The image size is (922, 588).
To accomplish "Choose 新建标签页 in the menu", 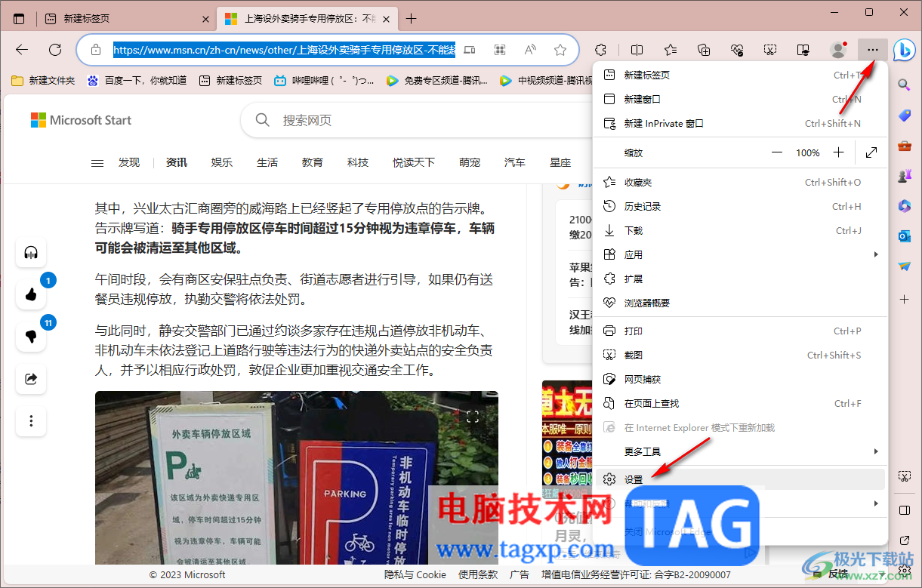I will (x=741, y=75).
